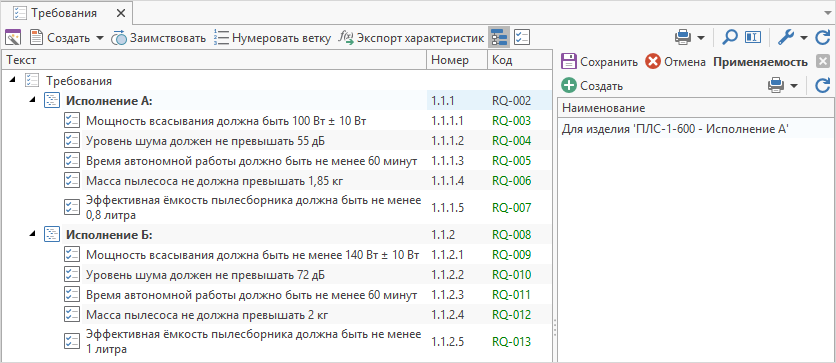Toggle the side panel layout icon

coord(753,38)
